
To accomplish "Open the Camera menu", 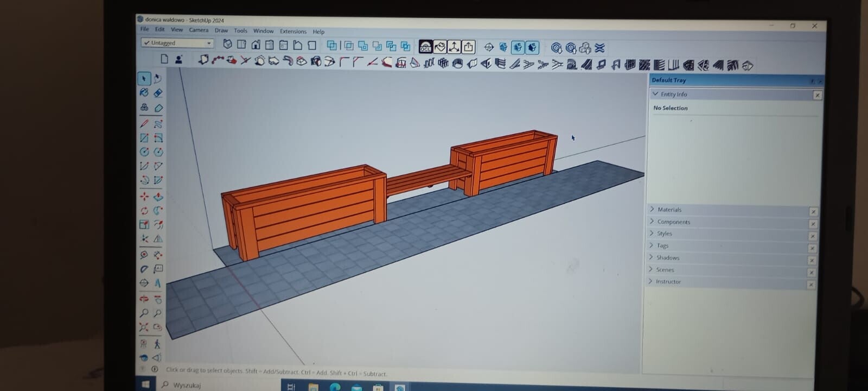I will (x=199, y=30).
